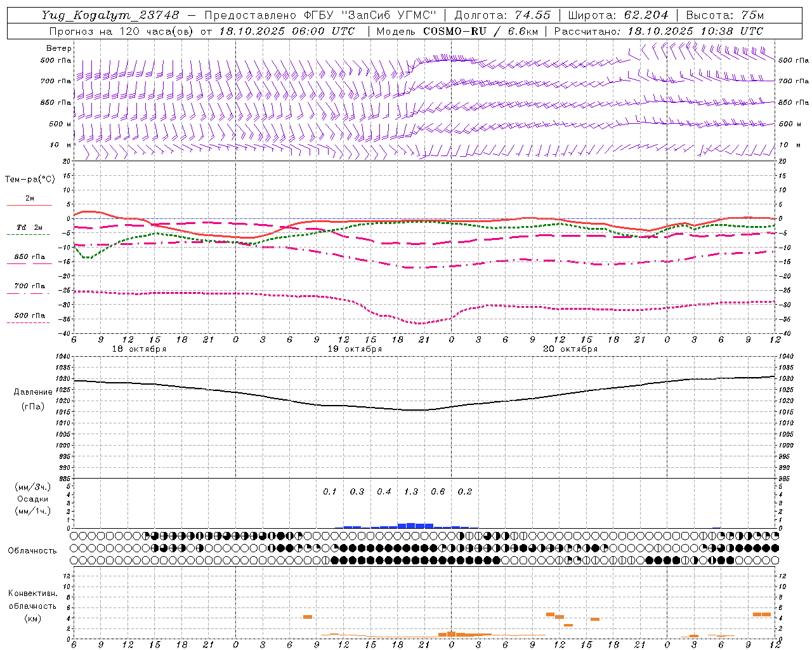Click the Долгота: 74.55 header value
The height and width of the screenshot is (650, 812).
[502, 15]
